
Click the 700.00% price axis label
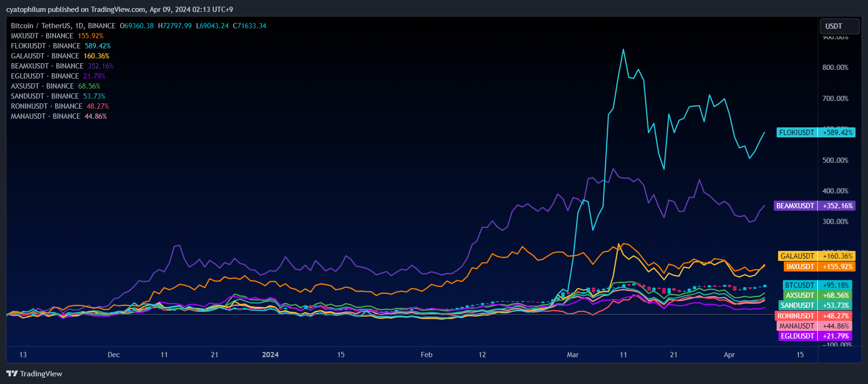pyautogui.click(x=835, y=99)
